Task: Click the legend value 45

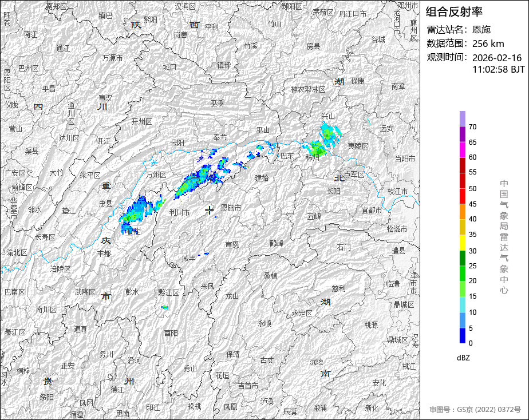Action: (x=473, y=204)
